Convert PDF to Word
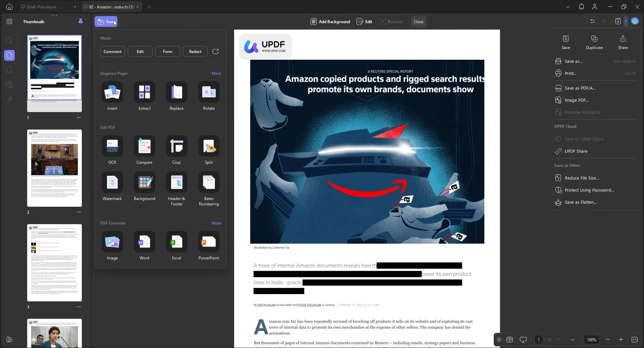The width and height of the screenshot is (644, 348). pyautogui.click(x=144, y=242)
